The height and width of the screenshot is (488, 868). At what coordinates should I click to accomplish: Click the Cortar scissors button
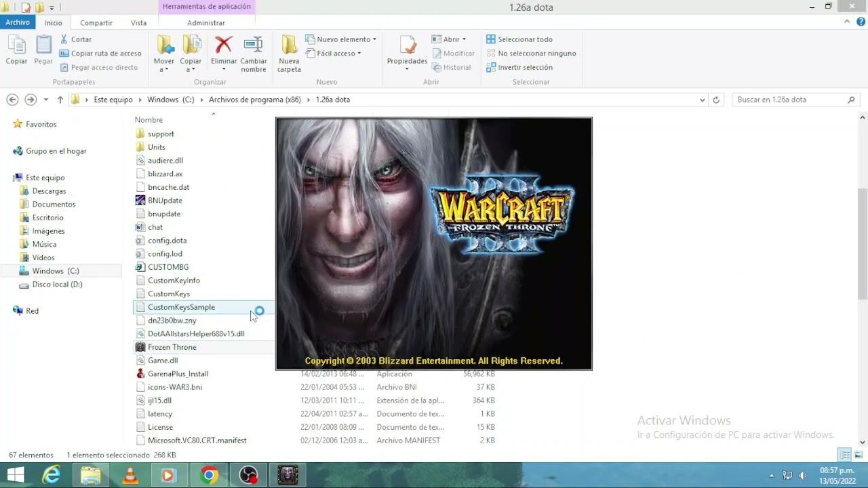tap(75, 39)
